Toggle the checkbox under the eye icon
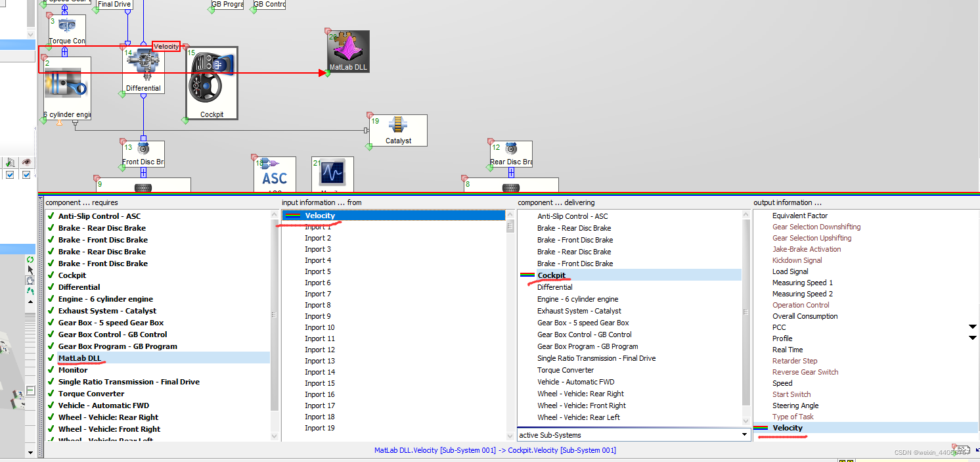Screen dimensions: 980x462 [26, 175]
